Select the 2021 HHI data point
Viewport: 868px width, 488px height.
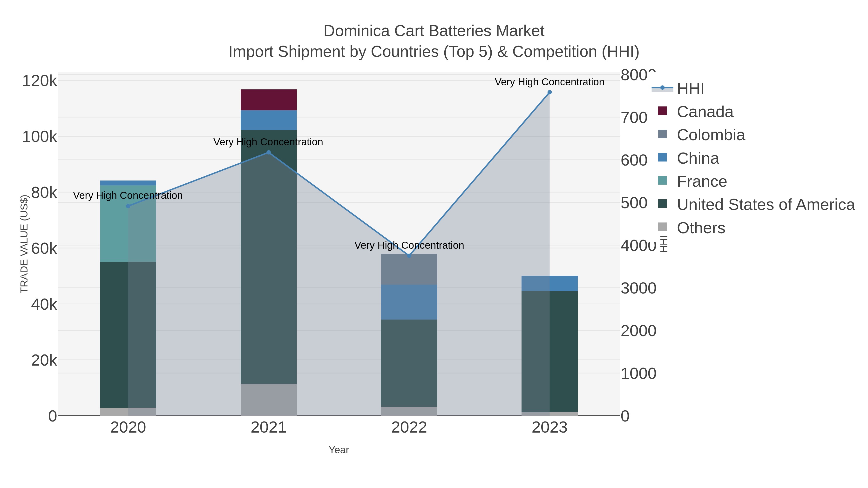269,153
